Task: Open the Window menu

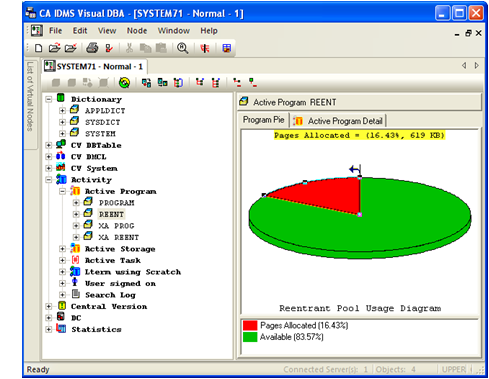Action: point(174,31)
